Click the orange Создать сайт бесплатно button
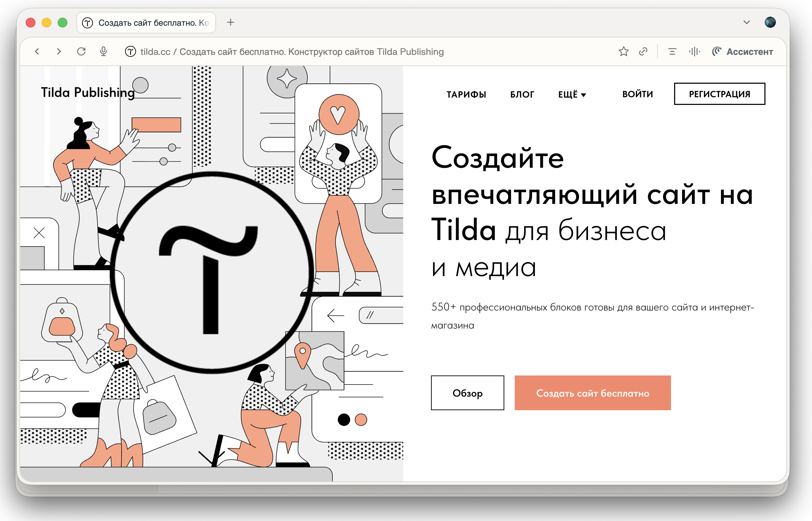812x521 pixels. pyautogui.click(x=593, y=393)
